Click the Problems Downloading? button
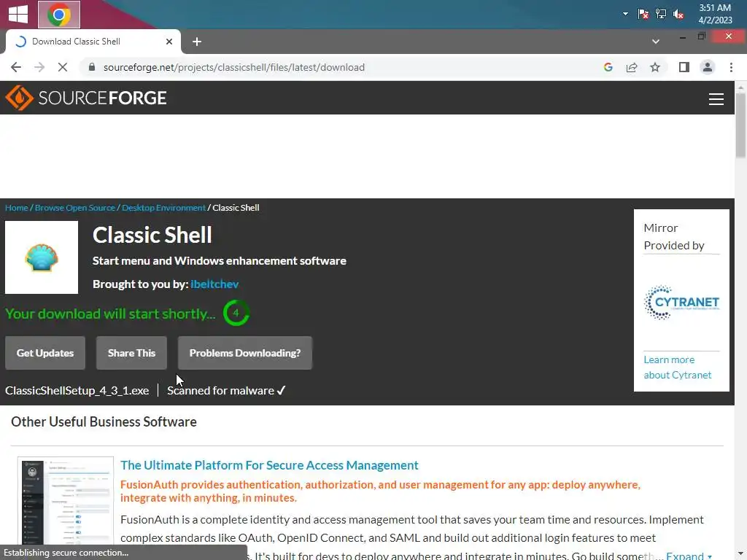The image size is (747, 560). pyautogui.click(x=245, y=353)
